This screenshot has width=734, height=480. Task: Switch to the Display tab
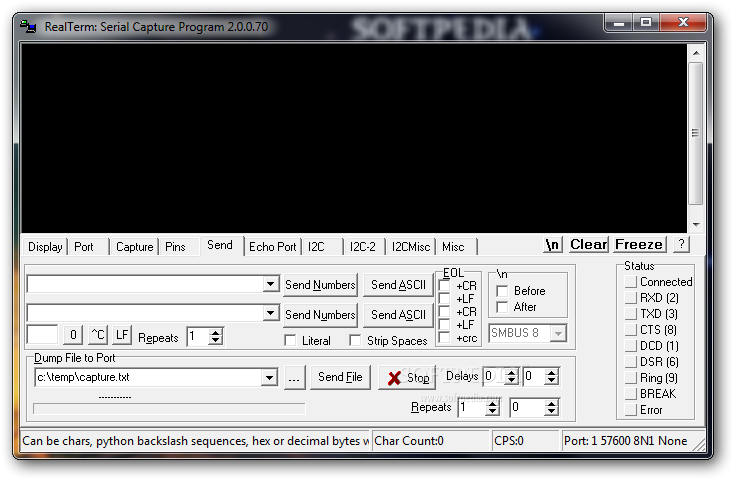(x=45, y=247)
